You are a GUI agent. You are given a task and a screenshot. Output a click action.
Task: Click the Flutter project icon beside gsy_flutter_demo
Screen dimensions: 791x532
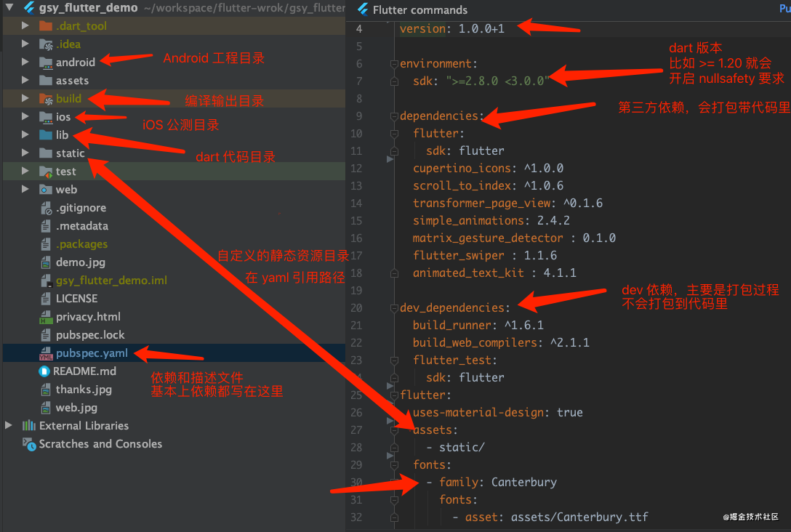[30, 7]
